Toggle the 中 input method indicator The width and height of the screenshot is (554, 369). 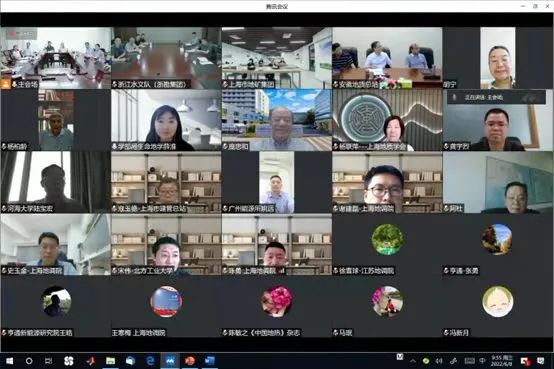483,361
